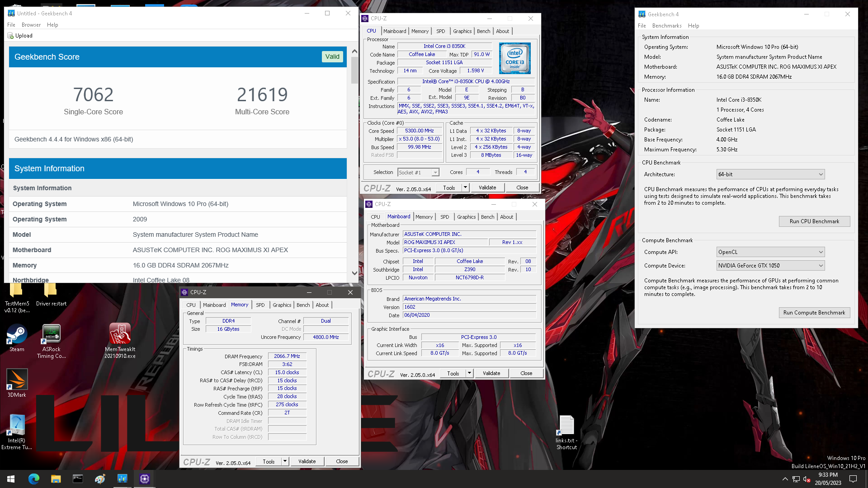
Task: Open Mainboard tab in CPU-Z CPU window
Action: pyautogui.click(x=395, y=31)
